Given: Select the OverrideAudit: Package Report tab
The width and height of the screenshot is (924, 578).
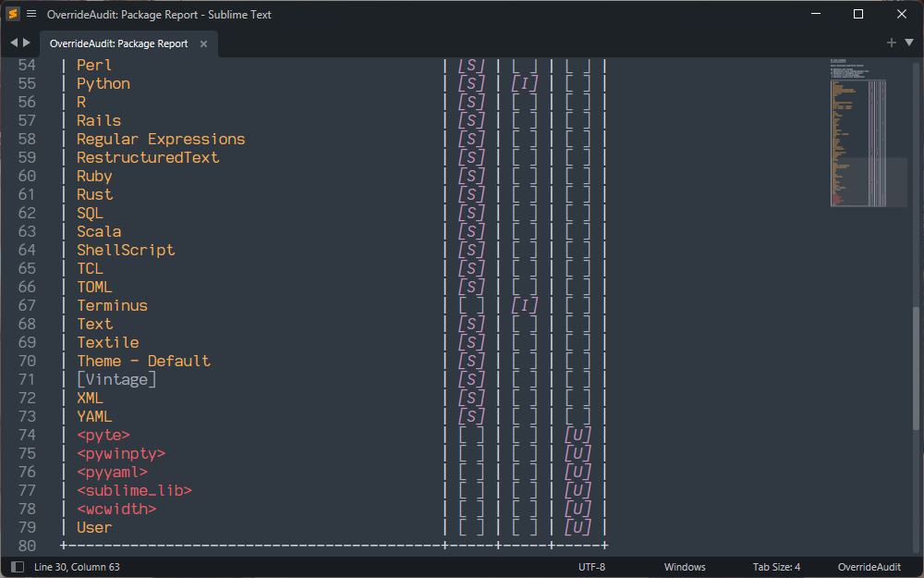Looking at the screenshot, I should [x=118, y=43].
